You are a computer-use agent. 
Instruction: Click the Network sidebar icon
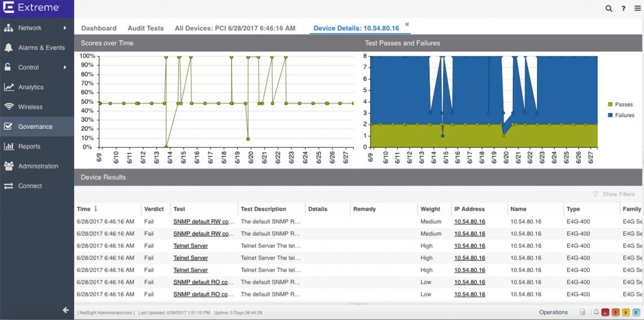pos(8,28)
